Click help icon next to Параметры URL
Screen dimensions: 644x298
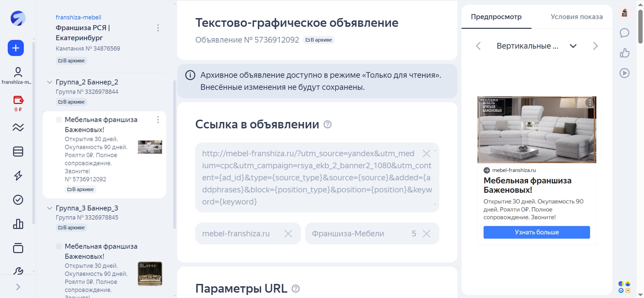[296, 289]
